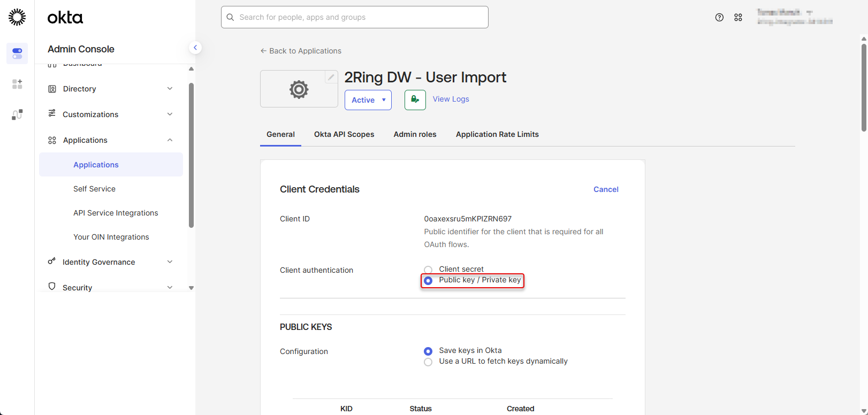Select the Client secret radio option
Image resolution: width=868 pixels, height=415 pixels.
coord(428,270)
